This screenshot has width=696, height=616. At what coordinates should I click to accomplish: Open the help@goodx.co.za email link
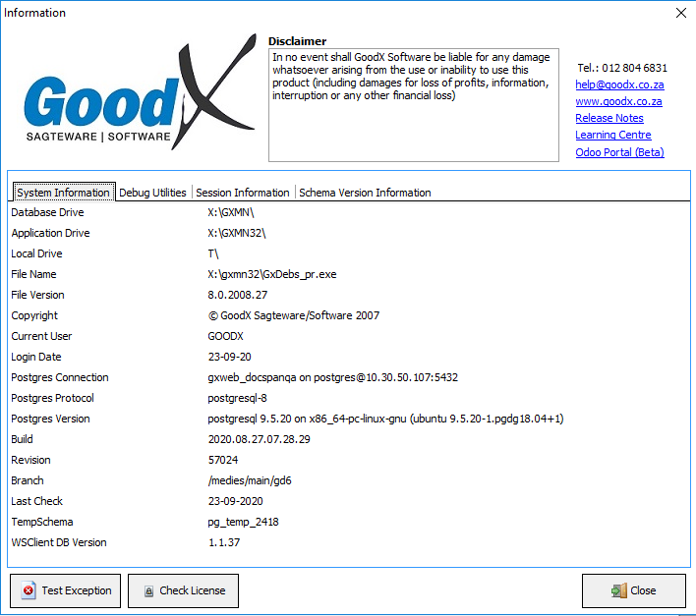[619, 84]
